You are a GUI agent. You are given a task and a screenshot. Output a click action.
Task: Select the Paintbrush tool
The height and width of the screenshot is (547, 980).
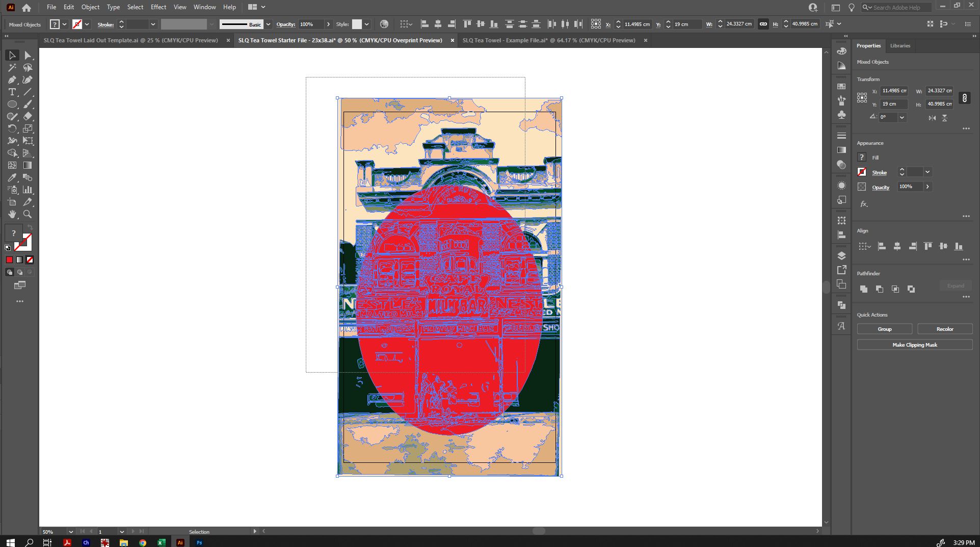[x=28, y=104]
